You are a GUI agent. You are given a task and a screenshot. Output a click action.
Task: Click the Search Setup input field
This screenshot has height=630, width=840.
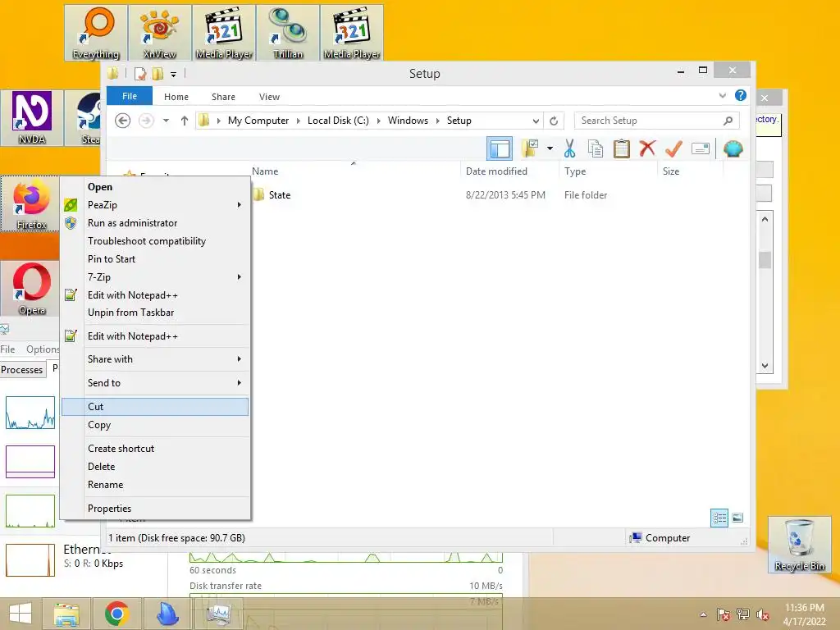[x=656, y=121]
